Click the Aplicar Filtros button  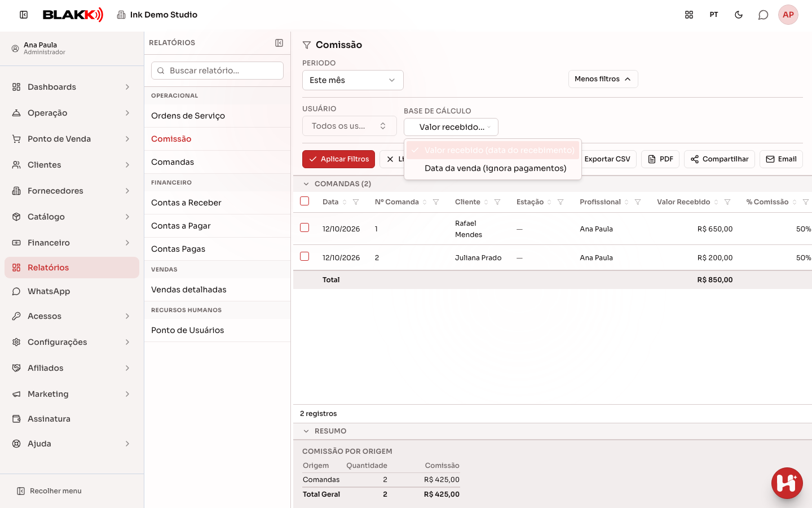(x=338, y=159)
